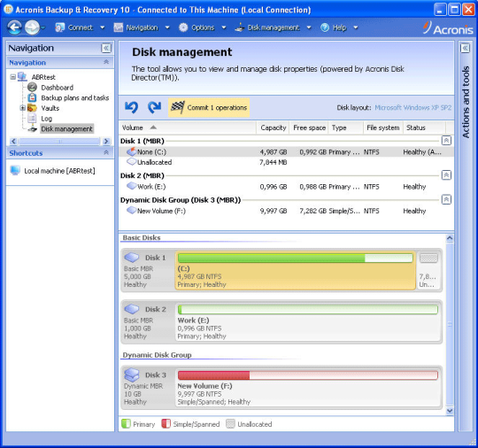Open the Connect menu
478x448 pixels.
80,27
